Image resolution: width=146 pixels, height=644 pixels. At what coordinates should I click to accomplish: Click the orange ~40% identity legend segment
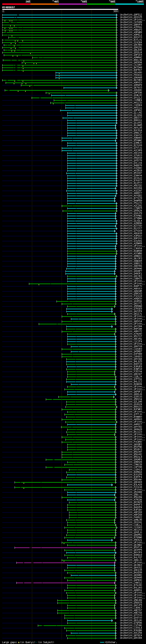(45, 4)
